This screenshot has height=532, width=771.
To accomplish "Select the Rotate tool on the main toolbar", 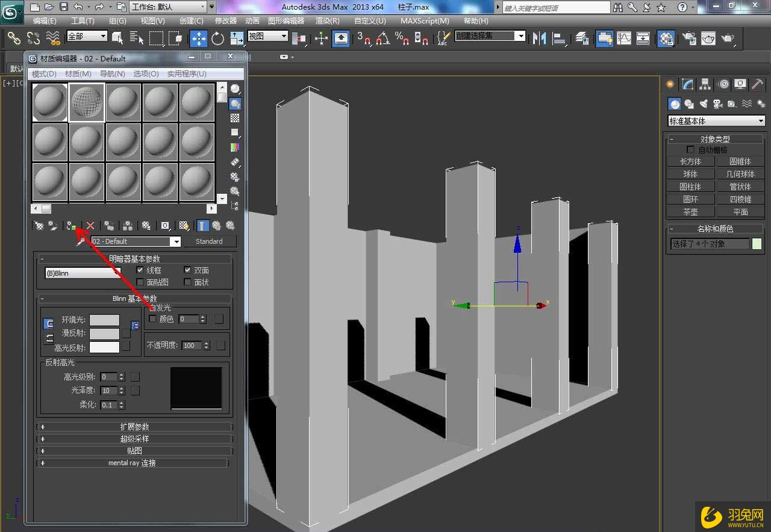I will click(x=217, y=38).
